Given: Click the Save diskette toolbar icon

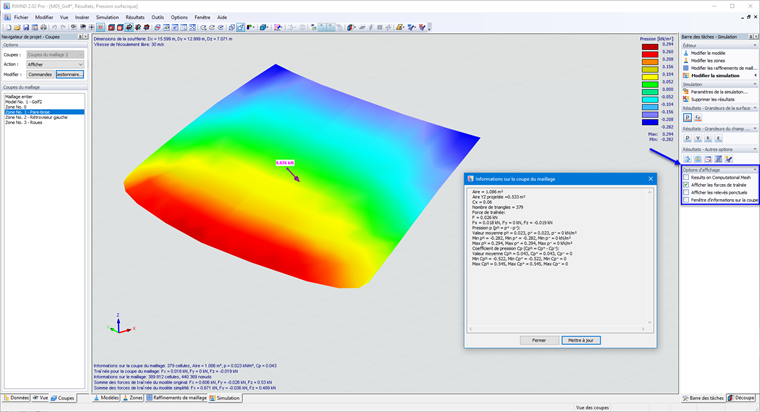Looking at the screenshot, I should (26, 28).
